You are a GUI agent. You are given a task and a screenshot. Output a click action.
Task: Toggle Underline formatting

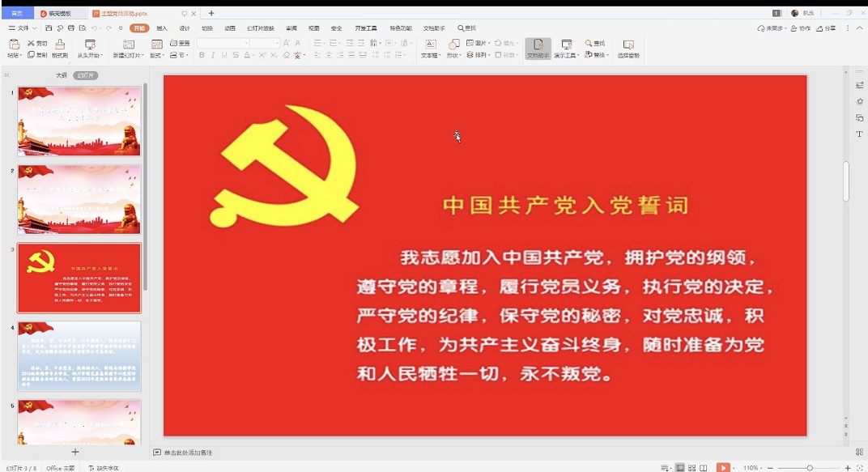(224, 55)
